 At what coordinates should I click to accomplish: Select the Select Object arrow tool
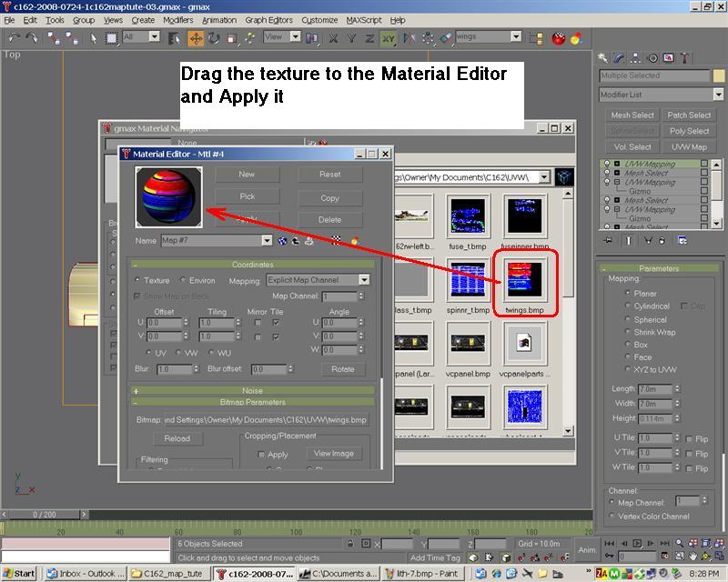coord(94,38)
